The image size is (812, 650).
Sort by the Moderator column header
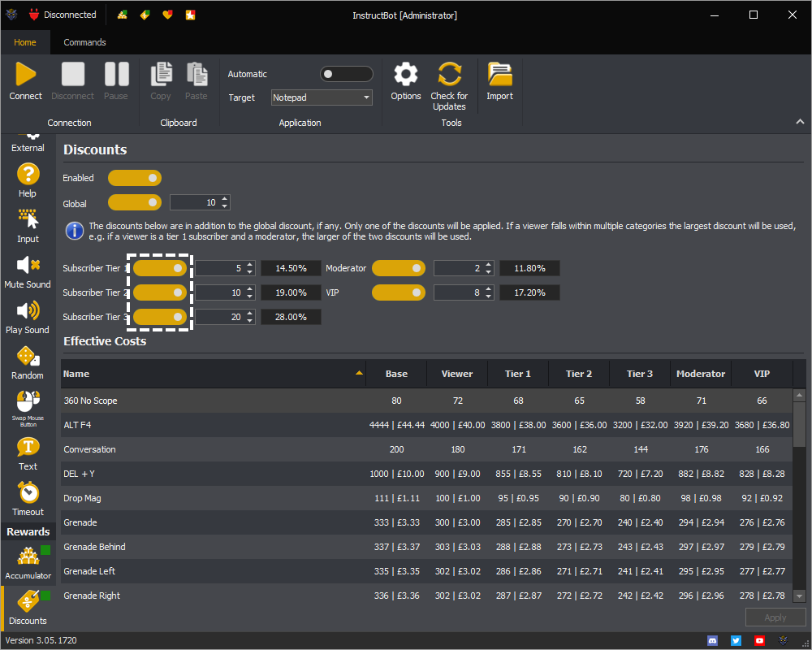coord(701,374)
